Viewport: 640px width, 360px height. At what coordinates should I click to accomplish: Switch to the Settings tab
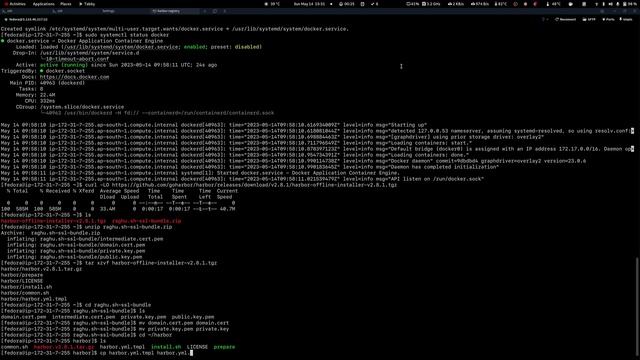coord(108,11)
